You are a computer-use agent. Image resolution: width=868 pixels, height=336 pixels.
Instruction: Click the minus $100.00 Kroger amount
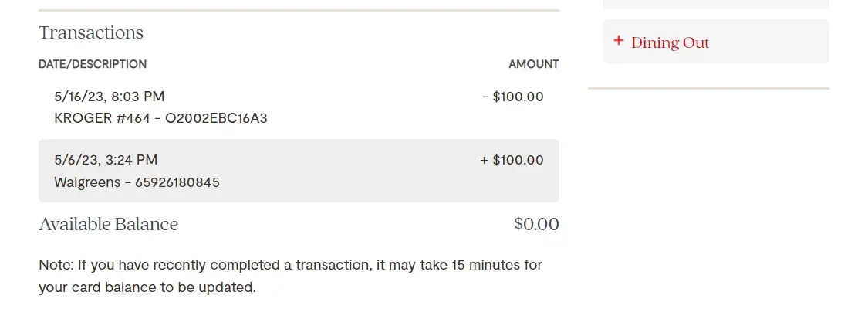tap(512, 97)
